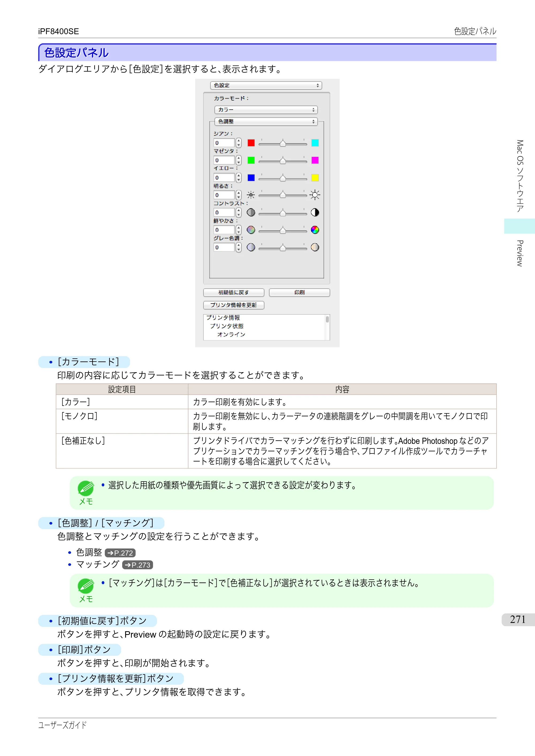Viewport: 535px width, 756px height.
Task: Click the イエロー value stepper arrows
Action: (x=238, y=178)
